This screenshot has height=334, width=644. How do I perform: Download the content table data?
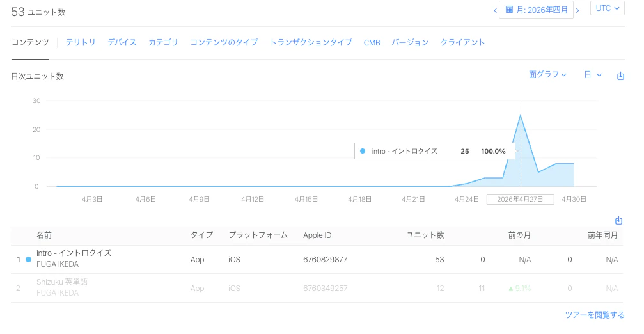tap(618, 221)
